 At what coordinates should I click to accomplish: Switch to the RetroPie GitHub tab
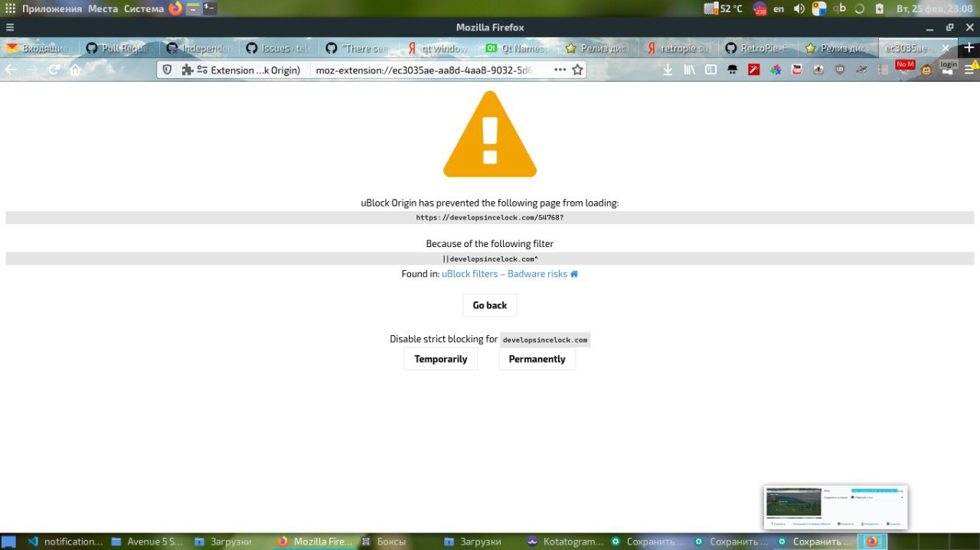[758, 47]
